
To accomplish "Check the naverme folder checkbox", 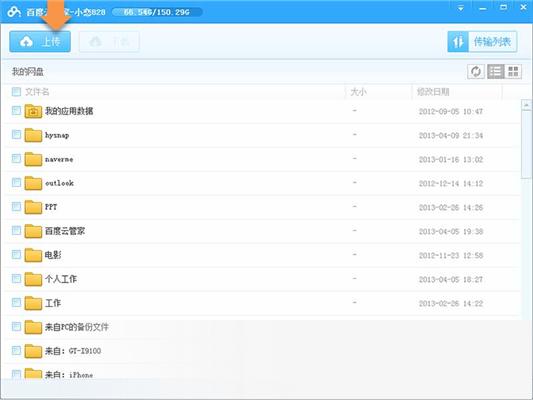I will point(16,158).
